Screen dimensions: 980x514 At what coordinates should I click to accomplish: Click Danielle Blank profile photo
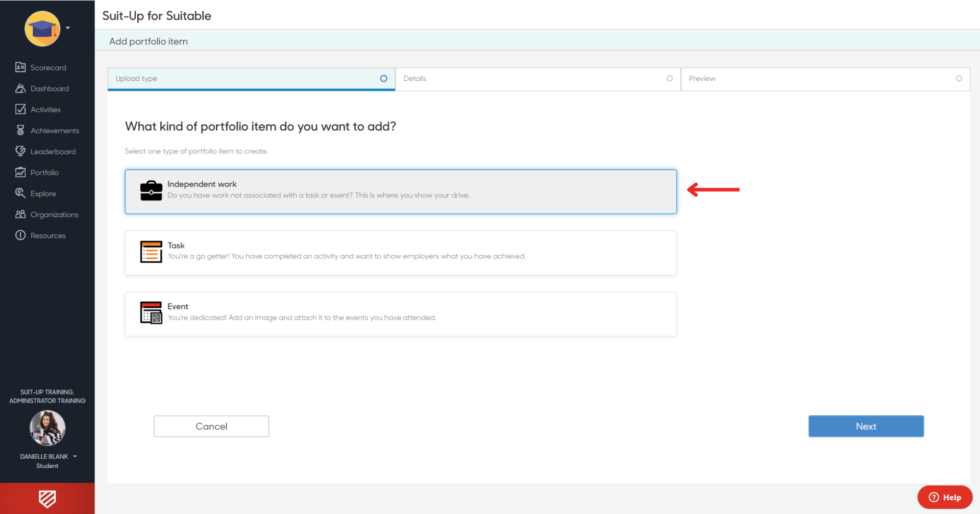48,428
